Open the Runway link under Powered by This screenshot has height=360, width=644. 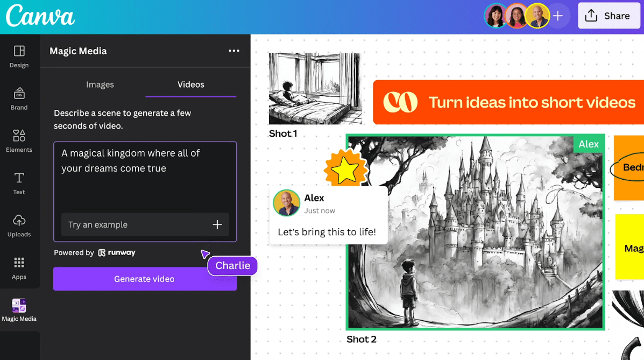click(x=117, y=252)
